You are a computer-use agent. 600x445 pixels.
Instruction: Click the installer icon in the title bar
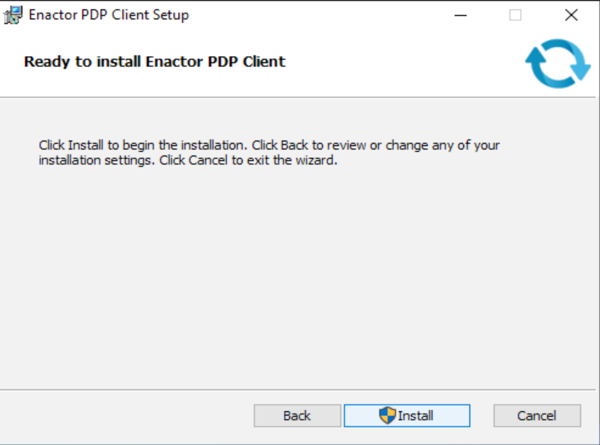14,15
